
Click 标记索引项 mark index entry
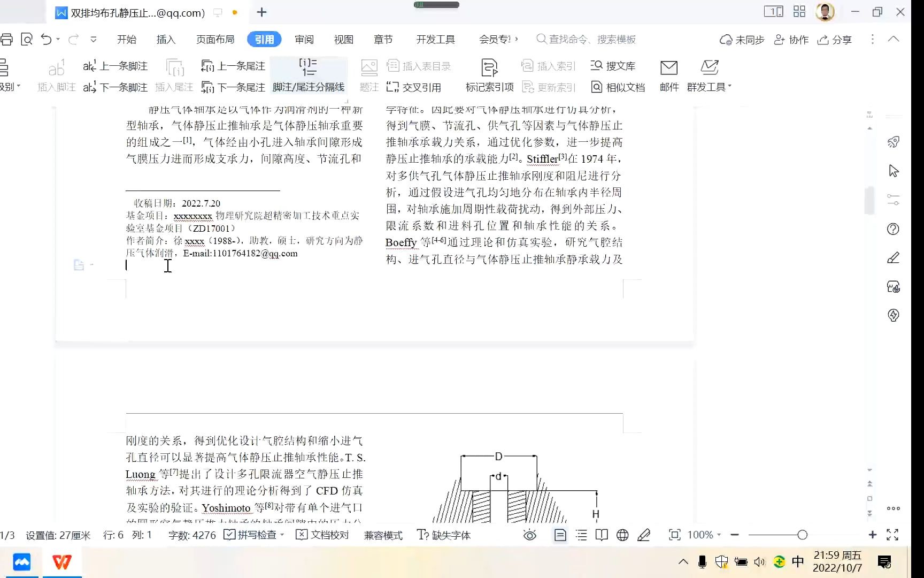[489, 75]
